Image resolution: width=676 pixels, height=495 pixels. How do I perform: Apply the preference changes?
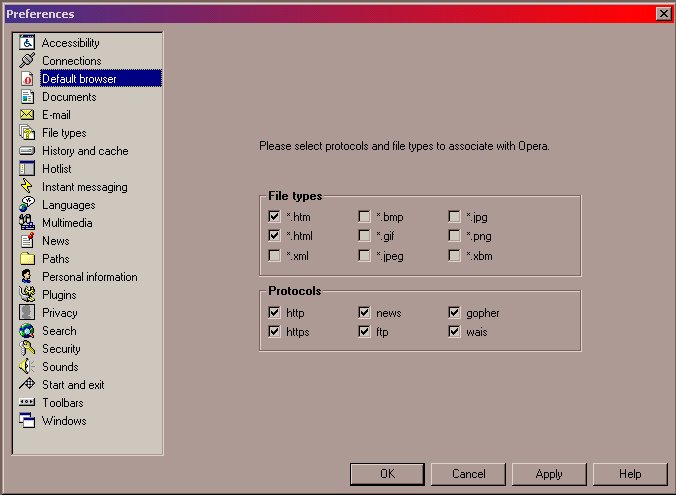549,474
